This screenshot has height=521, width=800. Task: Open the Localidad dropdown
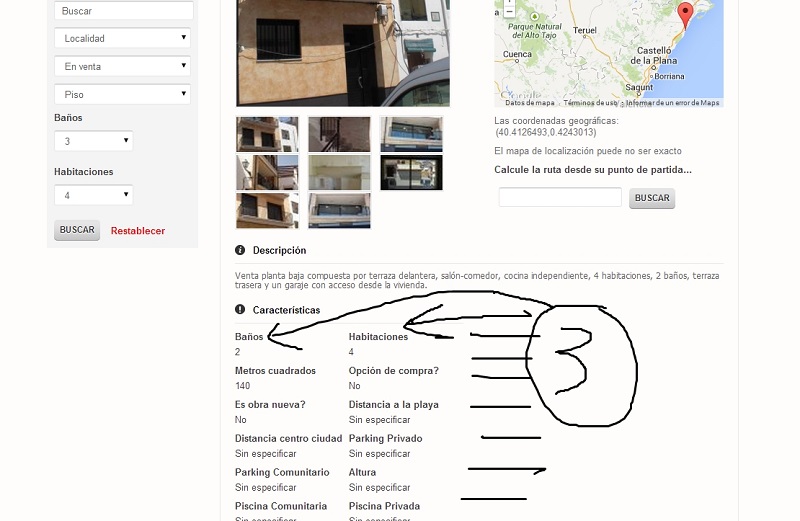pyautogui.click(x=122, y=38)
